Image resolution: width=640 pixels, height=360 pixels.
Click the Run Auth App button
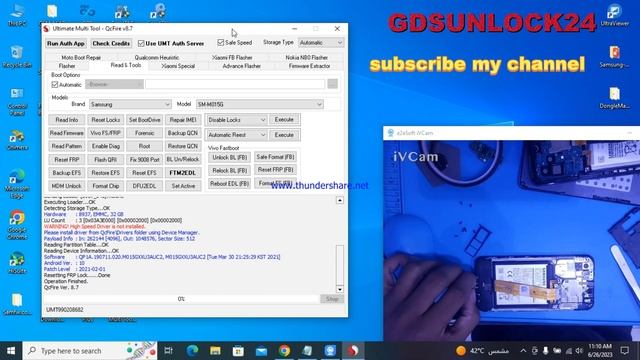(x=66, y=43)
